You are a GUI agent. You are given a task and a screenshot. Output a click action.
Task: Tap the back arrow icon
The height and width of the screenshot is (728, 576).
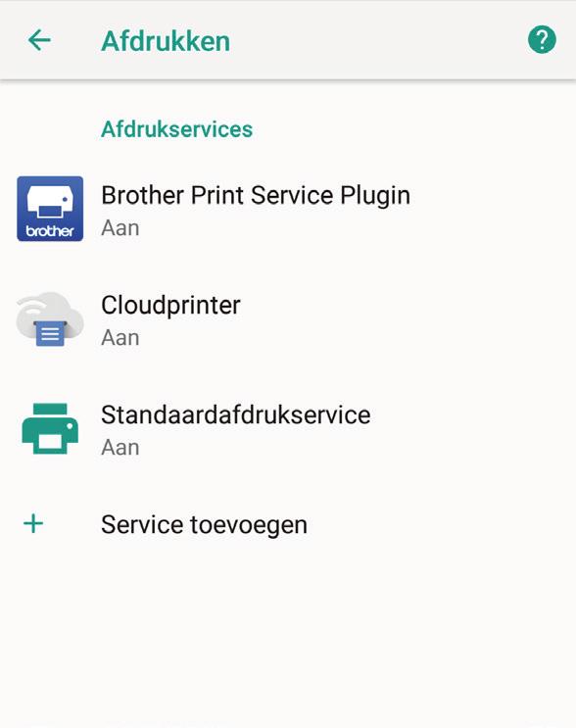pyautogui.click(x=39, y=40)
